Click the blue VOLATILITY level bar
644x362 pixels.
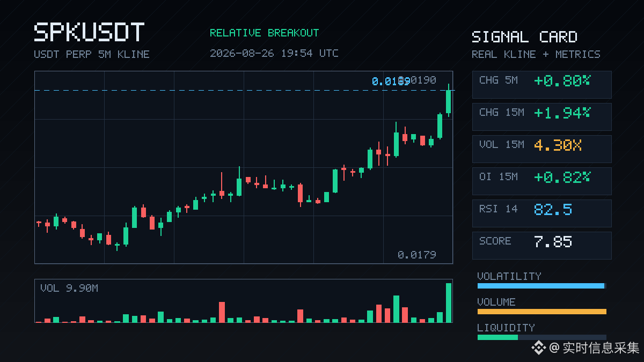click(x=541, y=286)
